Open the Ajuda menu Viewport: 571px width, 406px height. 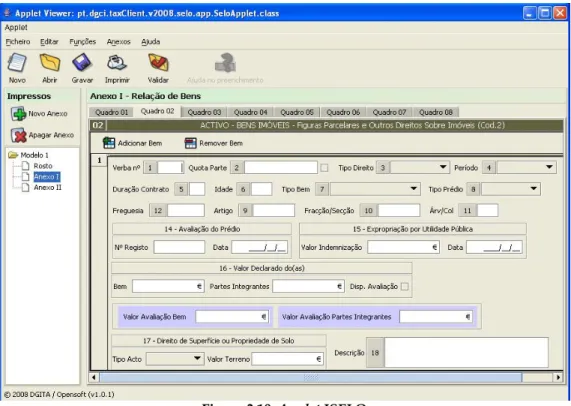(x=151, y=42)
